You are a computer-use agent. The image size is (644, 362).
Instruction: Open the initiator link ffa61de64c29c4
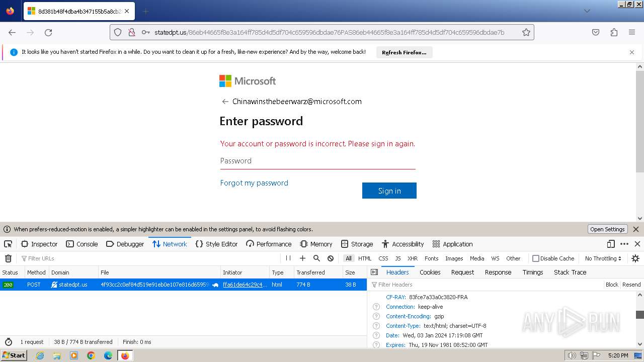tap(245, 285)
